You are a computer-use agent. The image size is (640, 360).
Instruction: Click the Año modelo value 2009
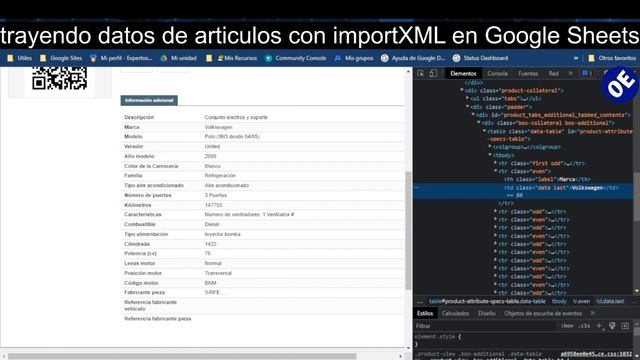pos(211,156)
